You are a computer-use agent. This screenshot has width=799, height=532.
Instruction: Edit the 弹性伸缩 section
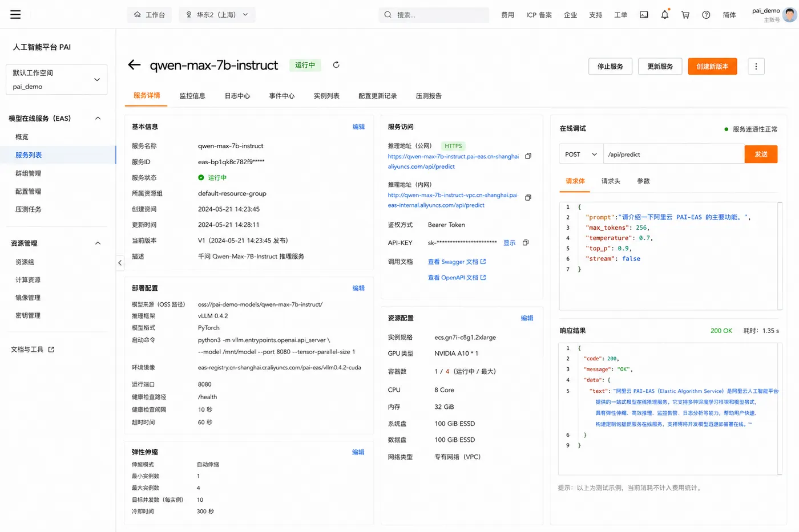(358, 452)
